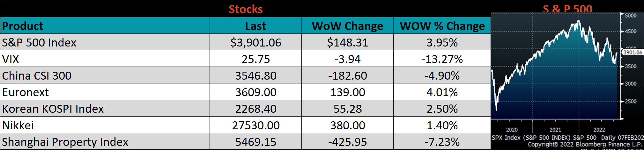The width and height of the screenshot is (644, 150).
Task: Select the Product column header
Action: (x=23, y=26)
